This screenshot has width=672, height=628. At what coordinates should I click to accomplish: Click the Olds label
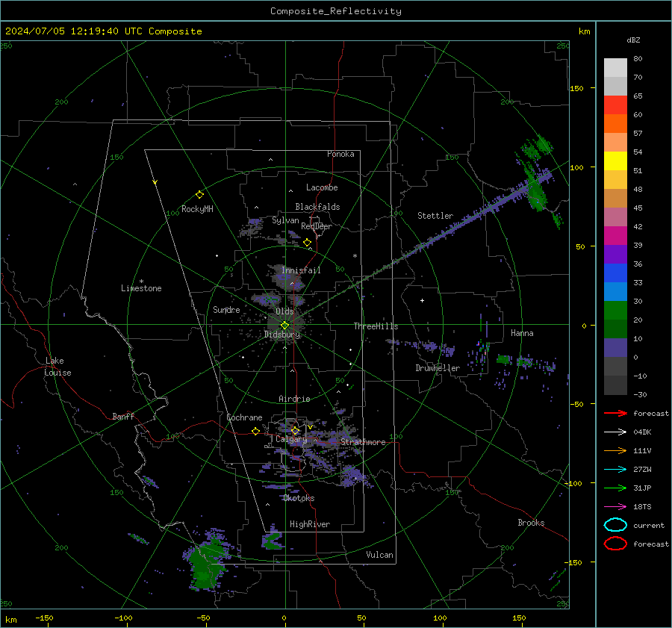[284, 311]
